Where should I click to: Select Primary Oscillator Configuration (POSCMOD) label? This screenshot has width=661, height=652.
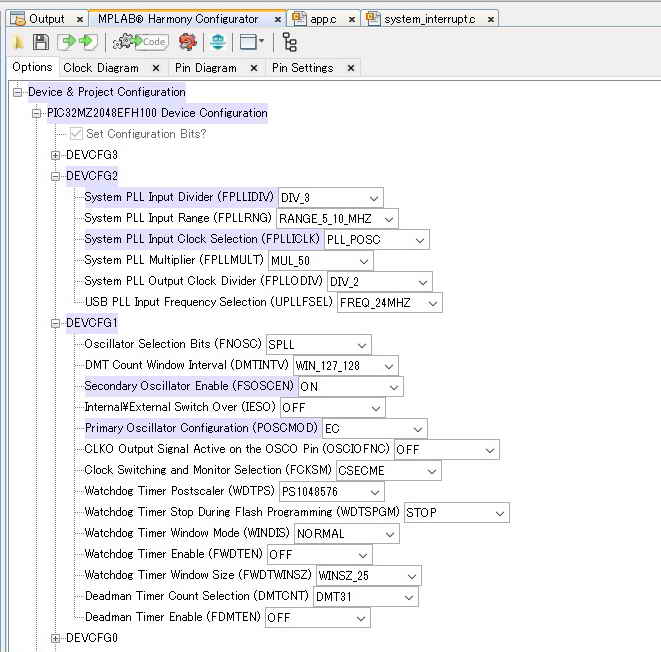tap(201, 428)
